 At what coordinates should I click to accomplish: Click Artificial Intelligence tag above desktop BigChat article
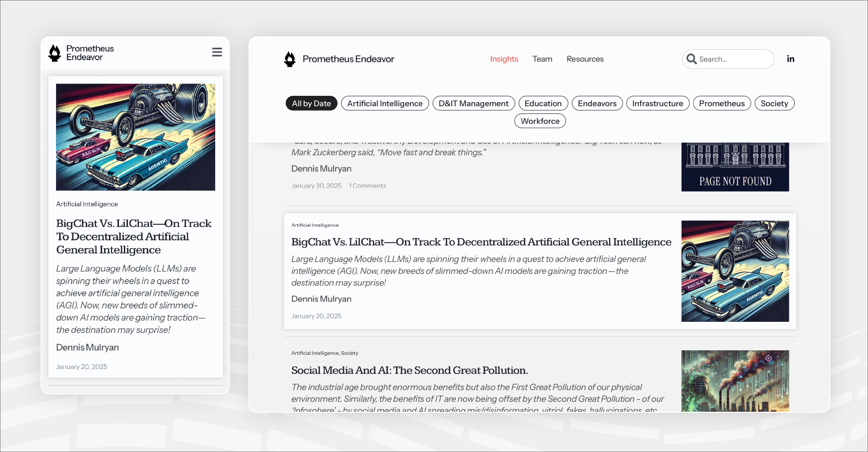pyautogui.click(x=315, y=225)
